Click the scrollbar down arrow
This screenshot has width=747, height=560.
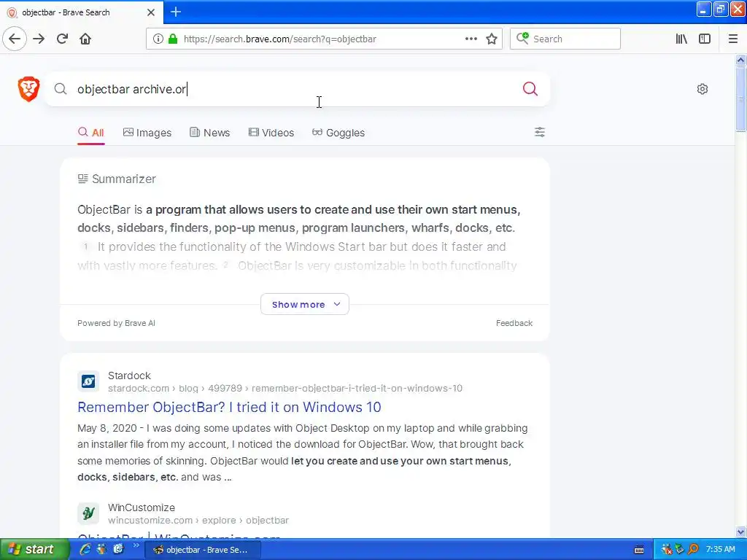[740, 532]
